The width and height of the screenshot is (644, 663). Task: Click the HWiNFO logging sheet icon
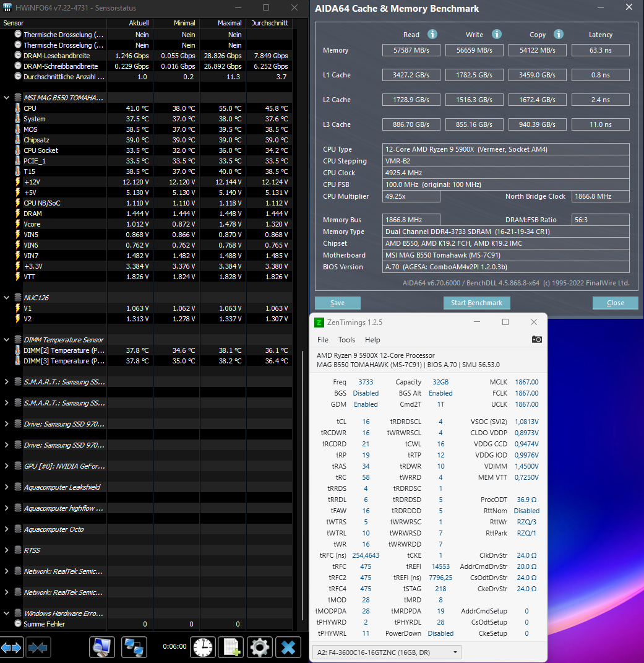coord(231,648)
